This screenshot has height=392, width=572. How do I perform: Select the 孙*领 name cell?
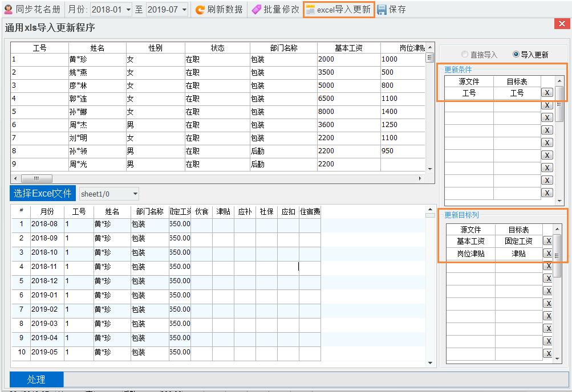click(x=98, y=151)
